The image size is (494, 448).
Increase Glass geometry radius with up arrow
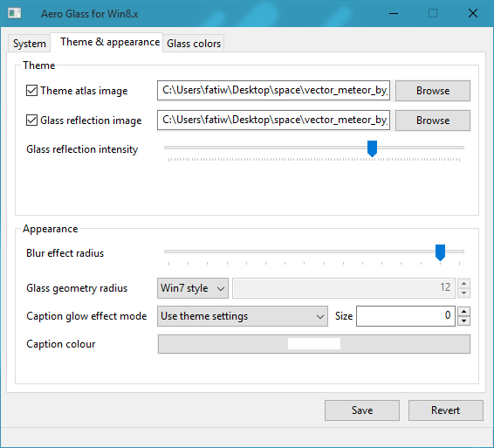pyautogui.click(x=463, y=283)
